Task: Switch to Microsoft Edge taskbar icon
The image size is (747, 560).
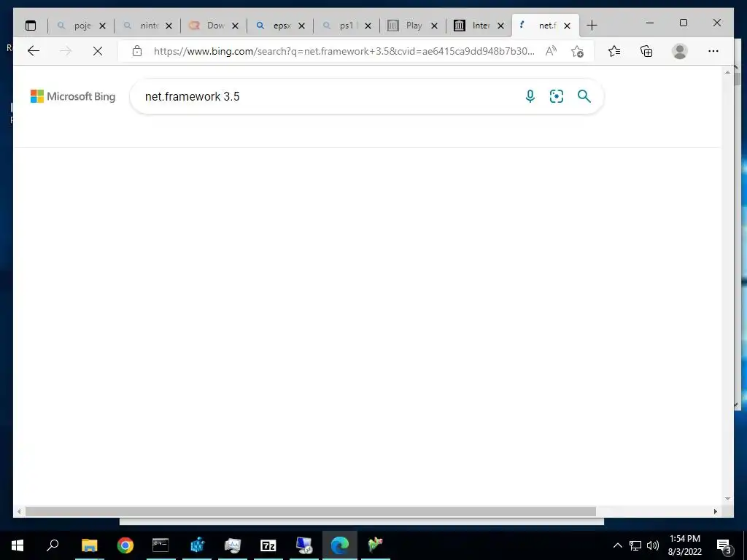Action: coord(340,545)
